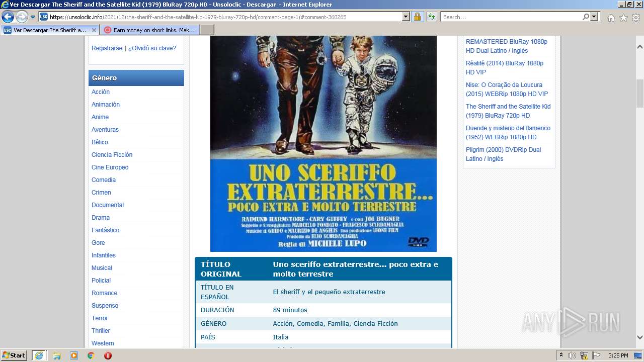Open the Acción genre link
644x362 pixels.
click(101, 92)
